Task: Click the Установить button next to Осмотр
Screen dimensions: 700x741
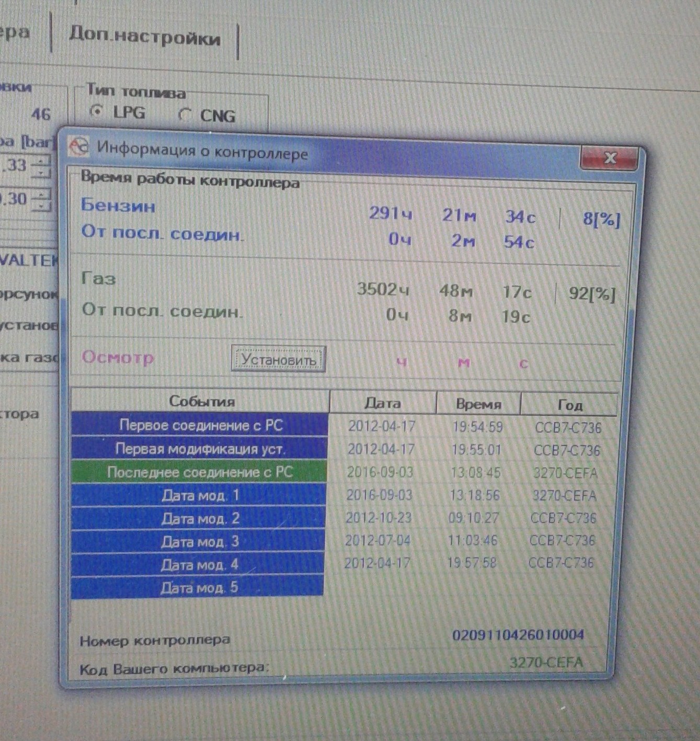Action: click(279, 359)
